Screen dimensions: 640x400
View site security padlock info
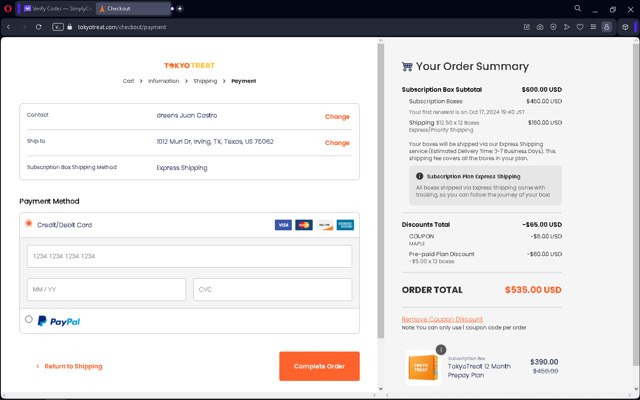coord(70,27)
